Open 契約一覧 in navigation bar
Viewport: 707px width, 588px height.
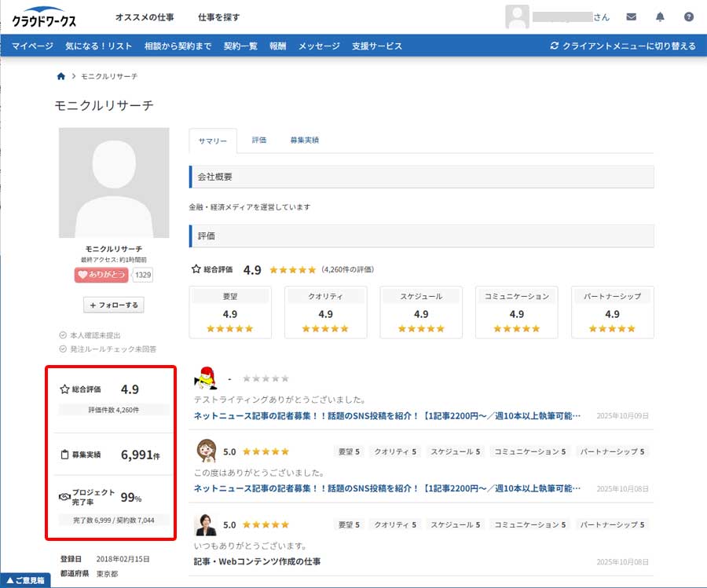240,46
